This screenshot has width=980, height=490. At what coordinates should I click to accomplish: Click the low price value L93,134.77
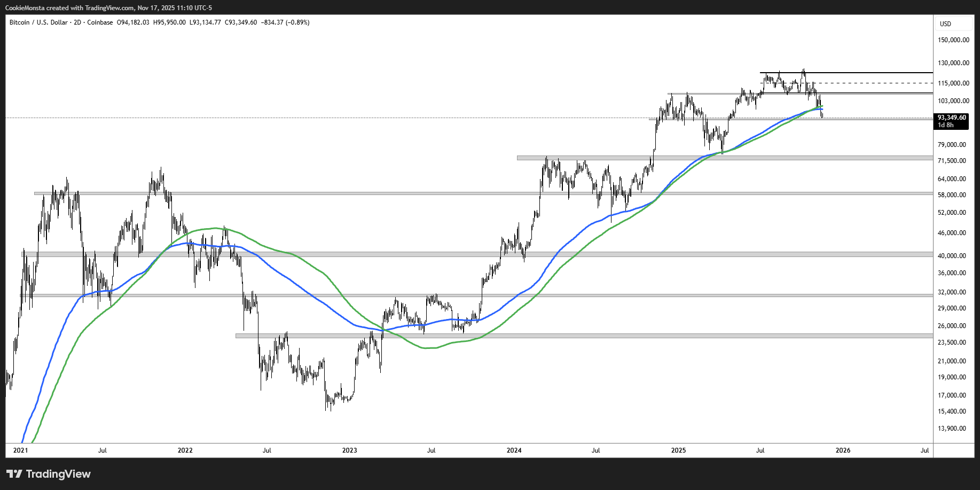(x=205, y=22)
